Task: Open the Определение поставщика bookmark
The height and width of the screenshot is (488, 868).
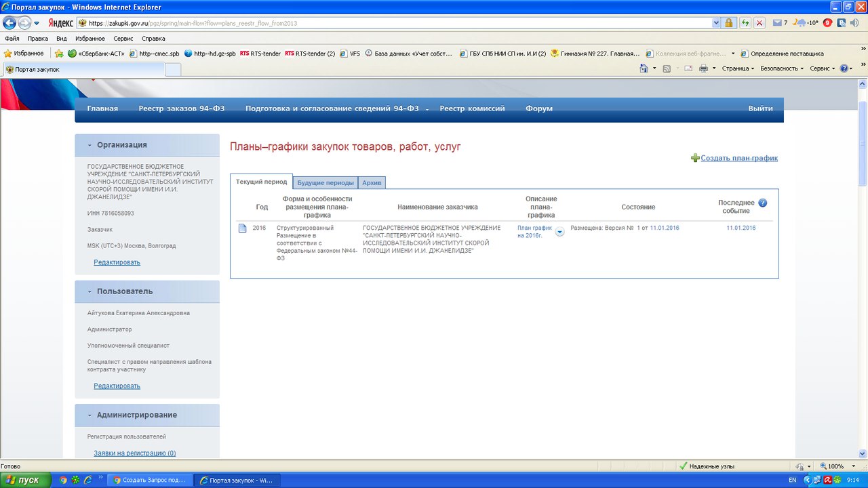Action: coord(782,53)
